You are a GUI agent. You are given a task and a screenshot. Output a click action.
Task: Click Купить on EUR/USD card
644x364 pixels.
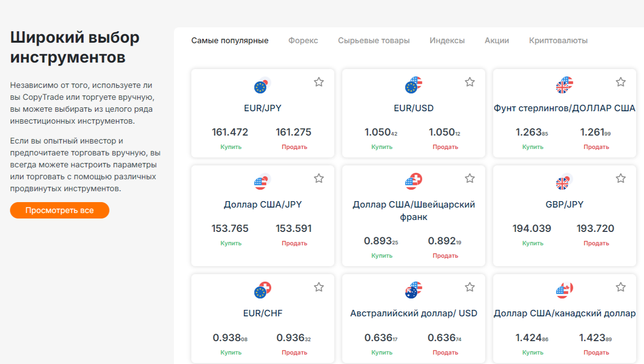[x=382, y=147]
